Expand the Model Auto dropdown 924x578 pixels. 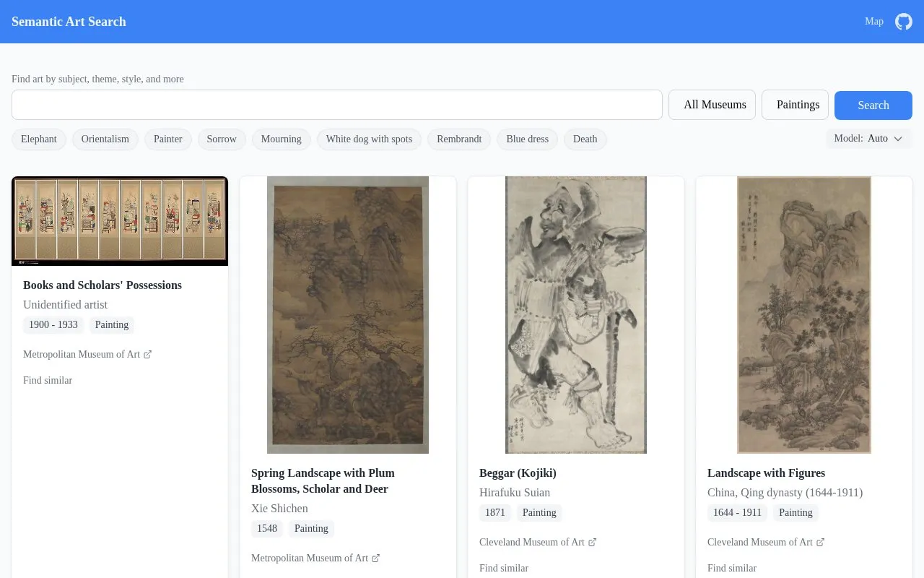pos(869,139)
